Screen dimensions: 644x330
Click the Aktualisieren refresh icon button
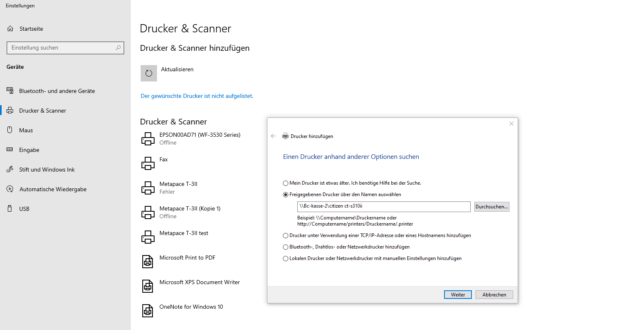[x=149, y=73]
